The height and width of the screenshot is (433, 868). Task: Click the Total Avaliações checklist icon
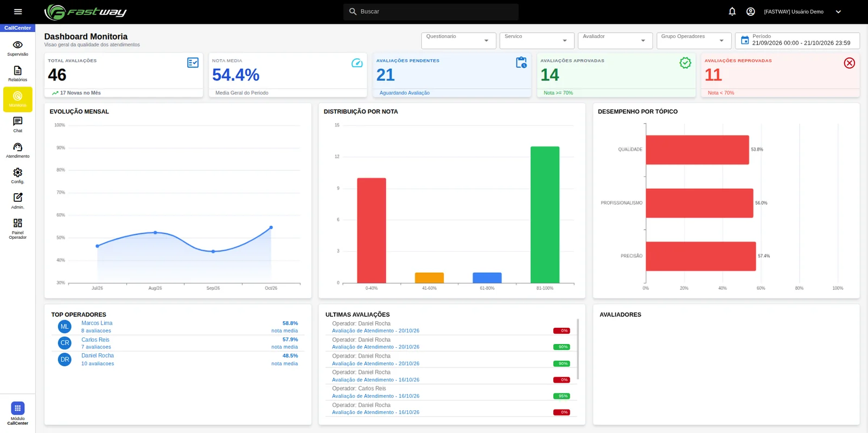point(193,63)
